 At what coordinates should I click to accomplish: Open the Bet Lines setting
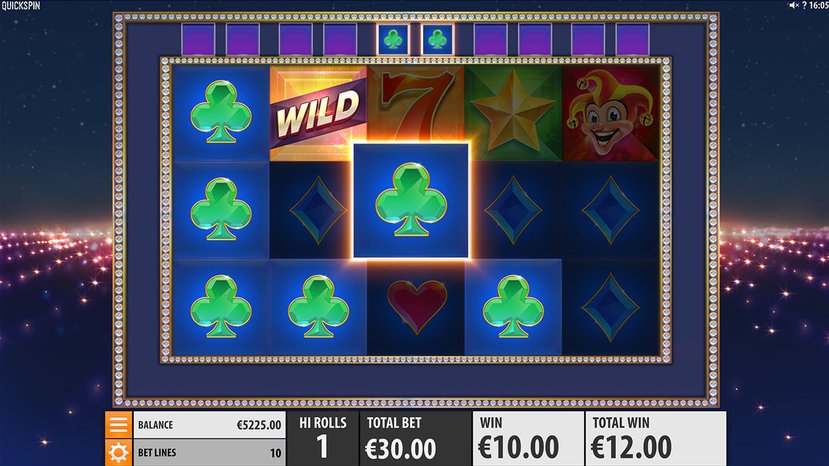click(x=209, y=453)
